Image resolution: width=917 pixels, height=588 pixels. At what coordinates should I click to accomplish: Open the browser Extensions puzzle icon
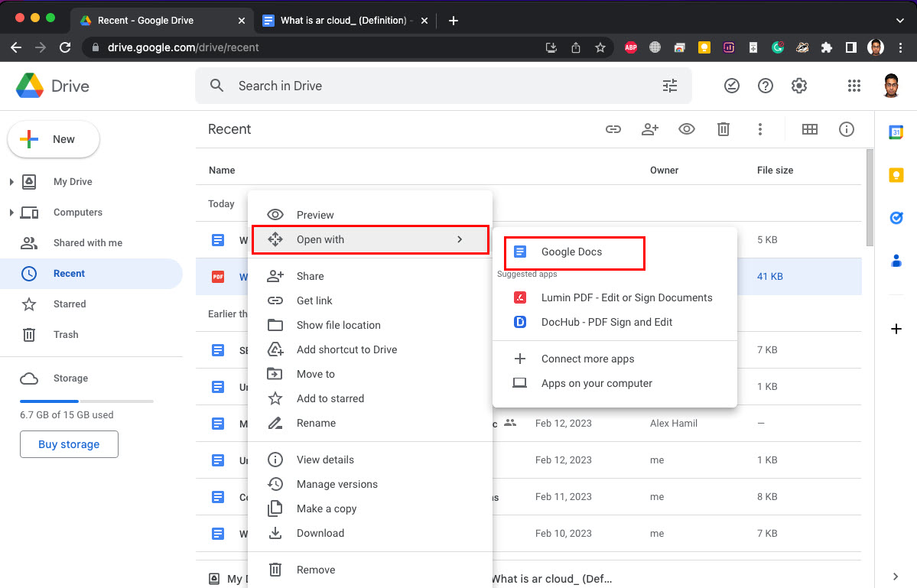tap(826, 47)
